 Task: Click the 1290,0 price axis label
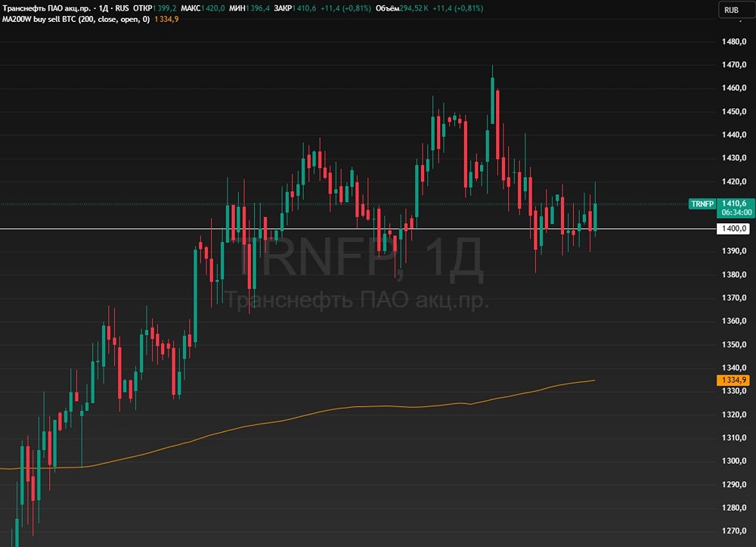click(734, 484)
